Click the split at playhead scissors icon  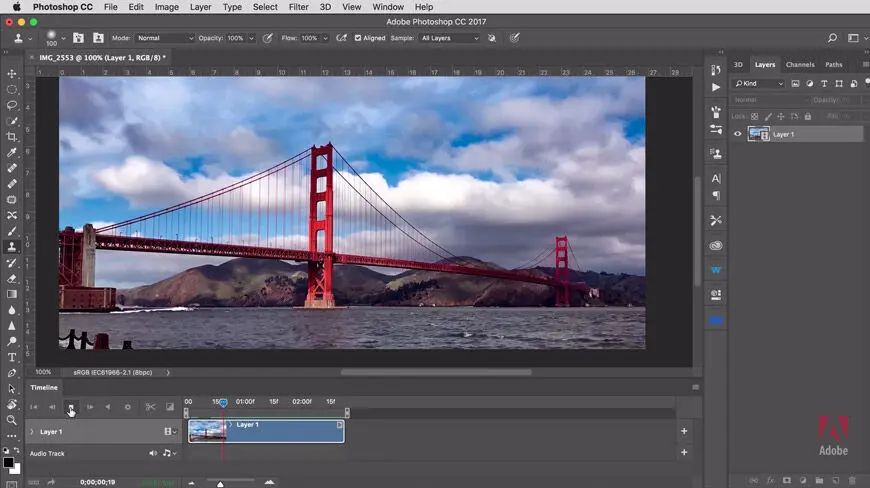[150, 407]
